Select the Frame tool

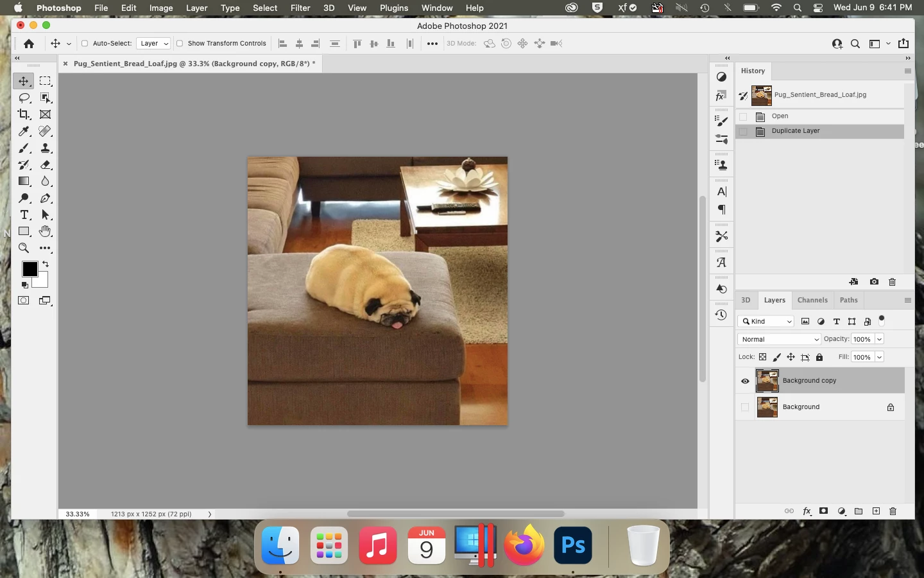pyautogui.click(x=45, y=114)
